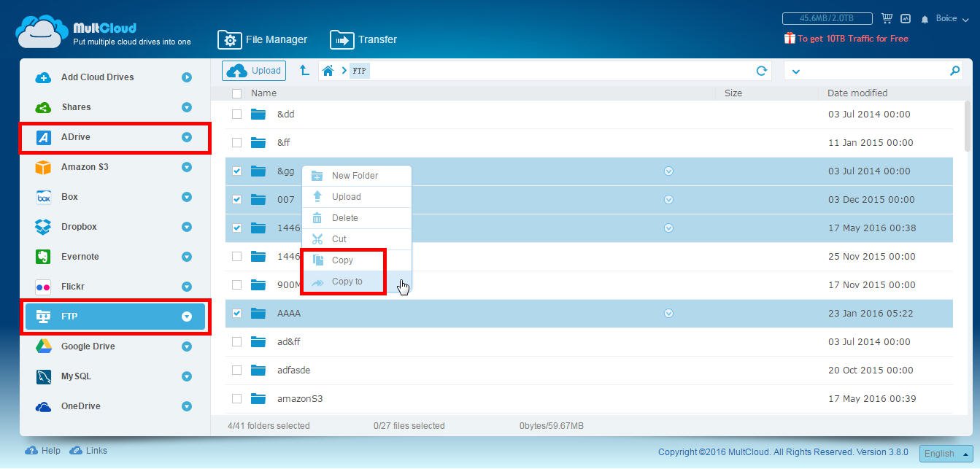
Task: Open the Transfer arrow icon
Action: (342, 39)
